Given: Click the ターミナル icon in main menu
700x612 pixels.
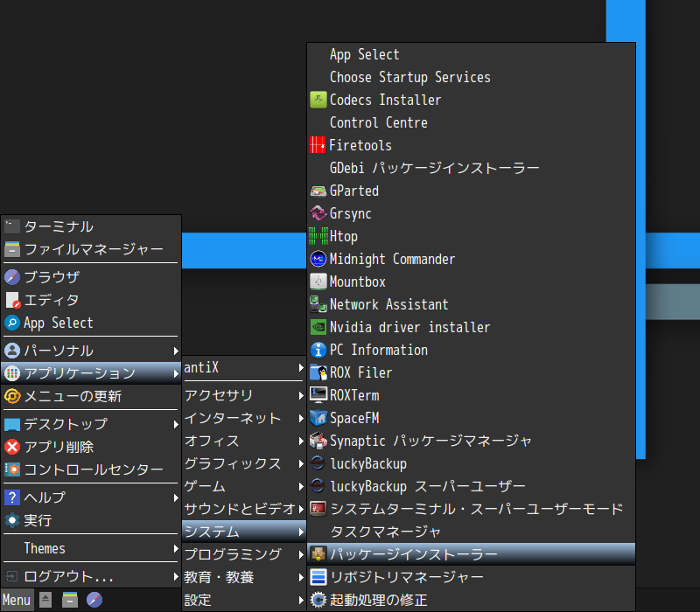Looking at the screenshot, I should point(12,226).
